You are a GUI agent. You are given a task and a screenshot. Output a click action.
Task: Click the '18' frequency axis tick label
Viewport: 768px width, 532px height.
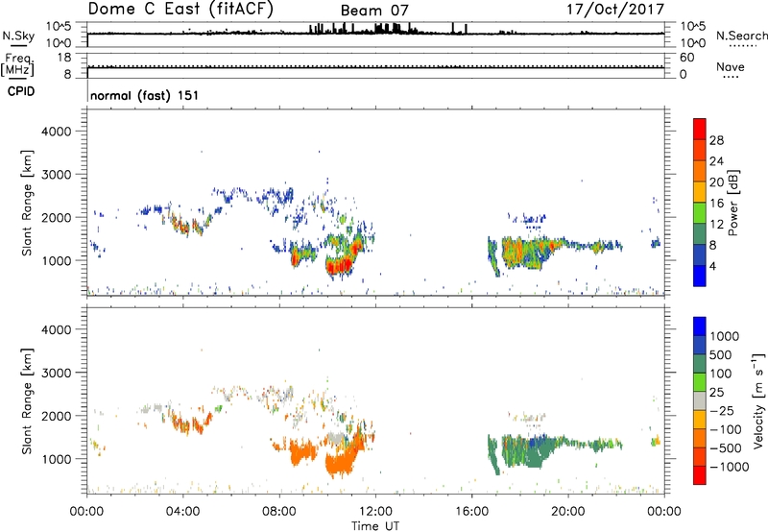pos(64,58)
